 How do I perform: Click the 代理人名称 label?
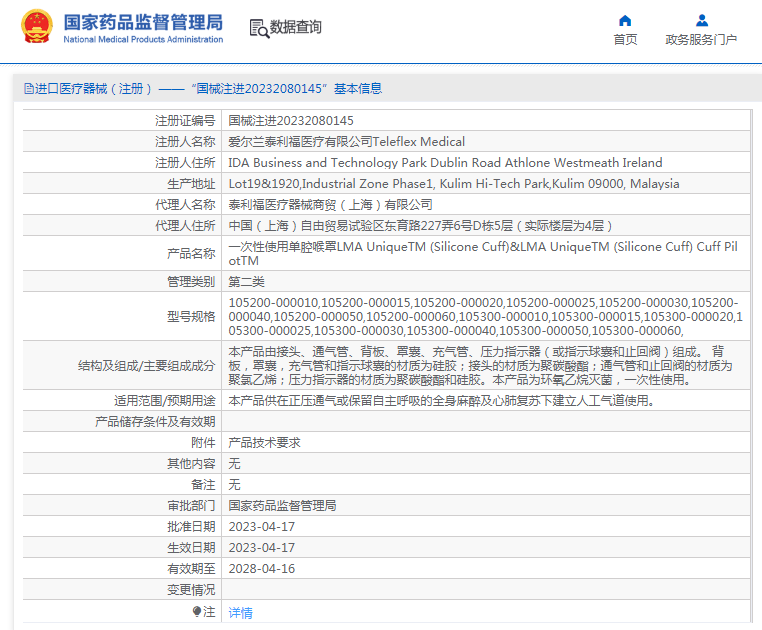(x=185, y=205)
